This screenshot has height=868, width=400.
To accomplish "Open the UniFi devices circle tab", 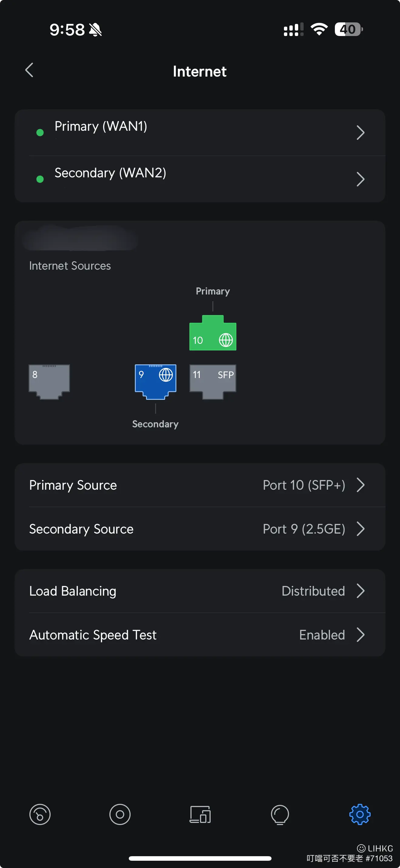I will point(120,814).
